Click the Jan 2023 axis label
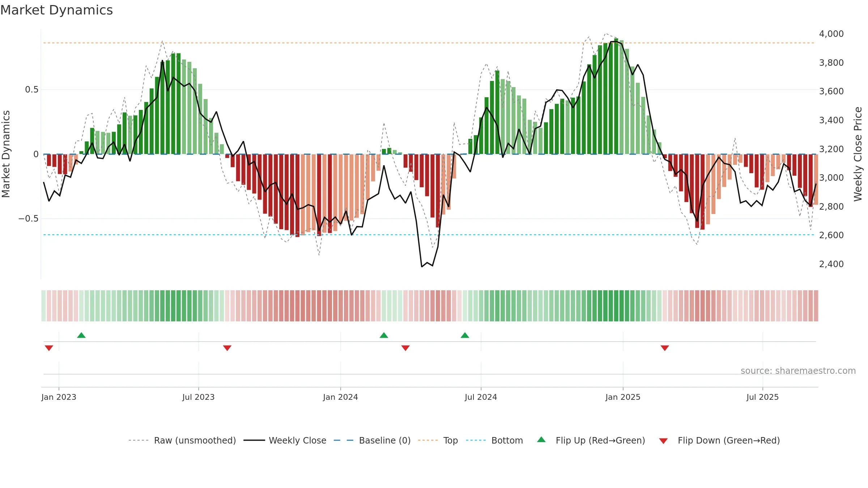The image size is (868, 488). (x=59, y=397)
